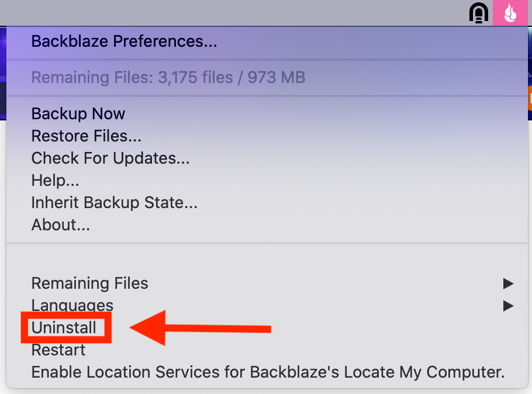Select Restart in the Backblaze menu

(58, 350)
